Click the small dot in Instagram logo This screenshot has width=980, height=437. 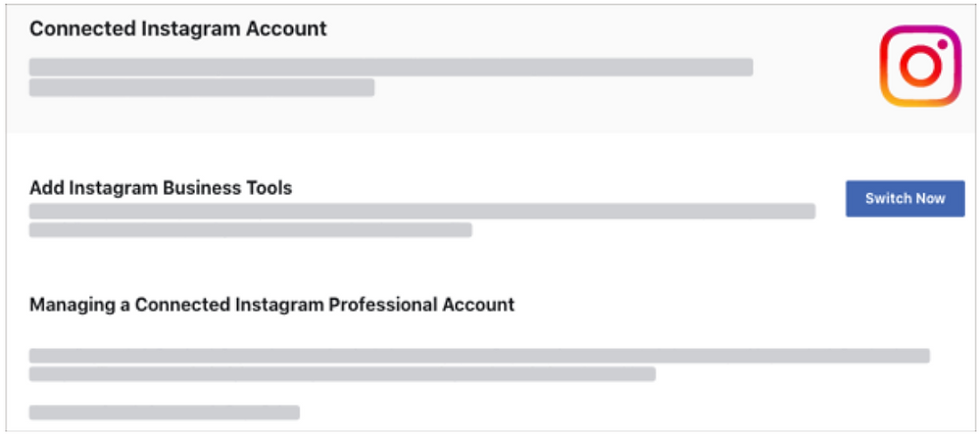(943, 44)
